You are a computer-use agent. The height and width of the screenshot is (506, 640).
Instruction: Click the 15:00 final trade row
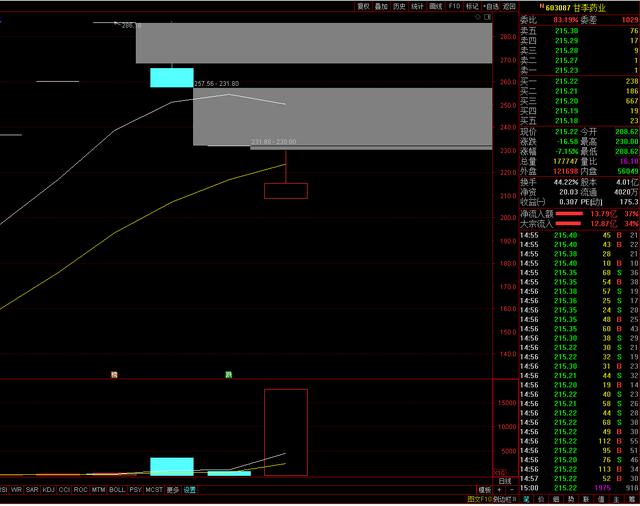pos(580,488)
